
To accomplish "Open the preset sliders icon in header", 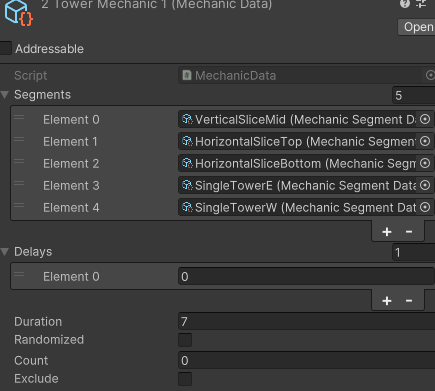I will 421,4.
